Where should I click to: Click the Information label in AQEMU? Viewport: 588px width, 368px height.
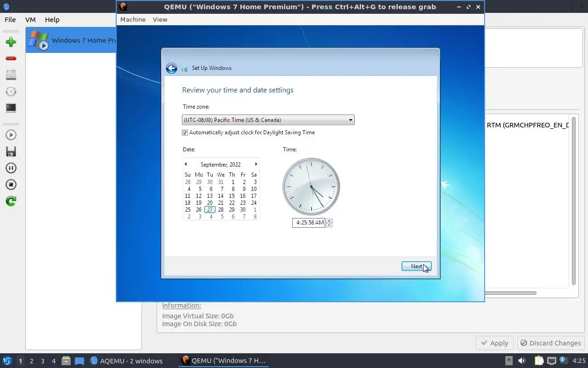181,305
